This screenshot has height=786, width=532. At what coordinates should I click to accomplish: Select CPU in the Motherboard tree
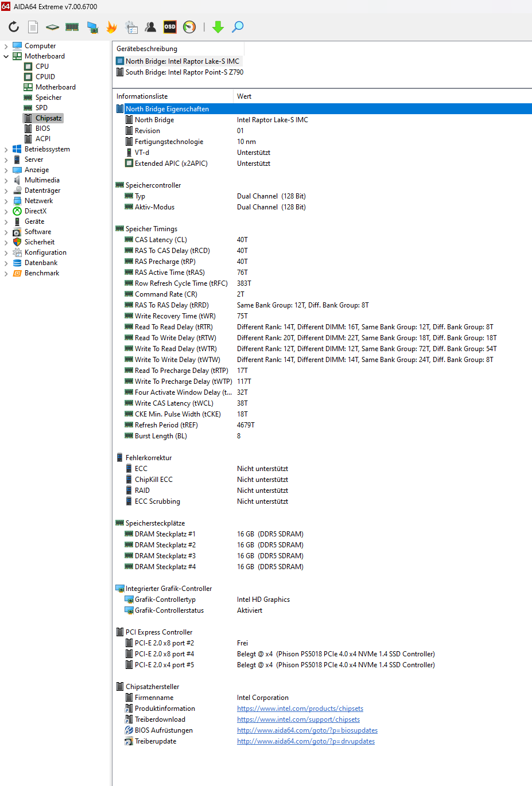(42, 67)
